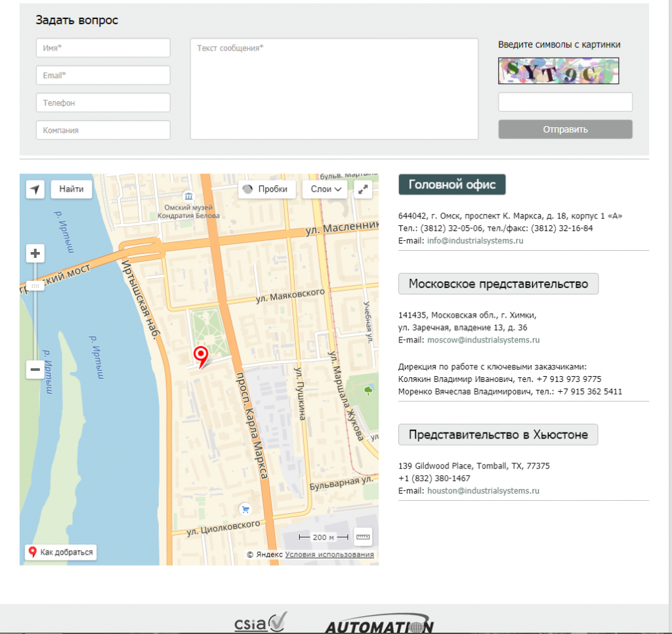The image size is (672, 634).
Task: Select the Головной офис tab
Action: [452, 185]
